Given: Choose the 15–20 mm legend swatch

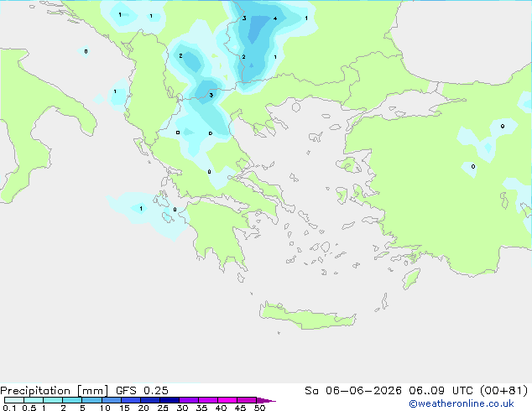Looking at the screenshot, I should [x=130, y=400].
